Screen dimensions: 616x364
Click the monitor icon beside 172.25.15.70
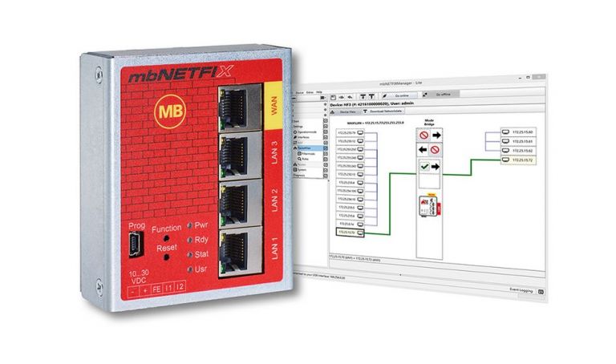[359, 233]
